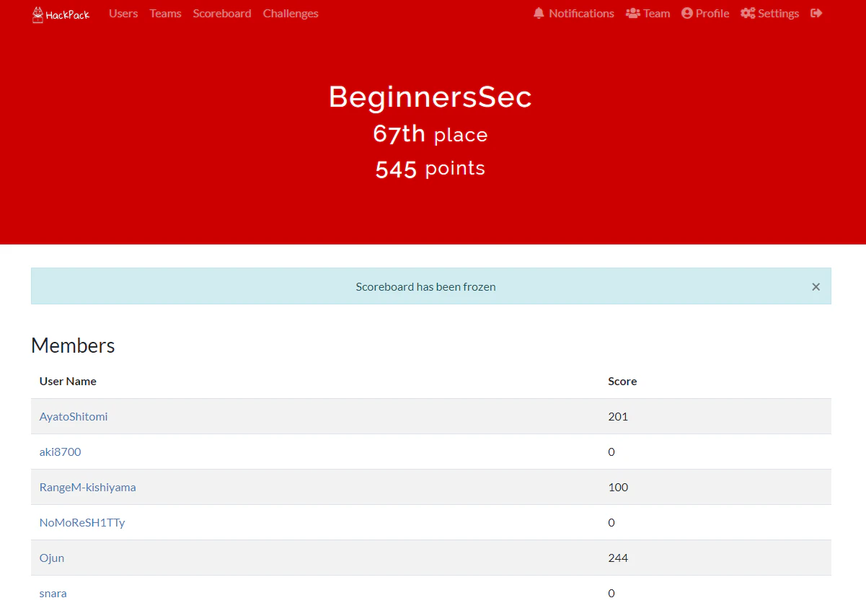Image resolution: width=866 pixels, height=616 pixels.
Task: Open Notifications from the bell
Action: pyautogui.click(x=574, y=14)
